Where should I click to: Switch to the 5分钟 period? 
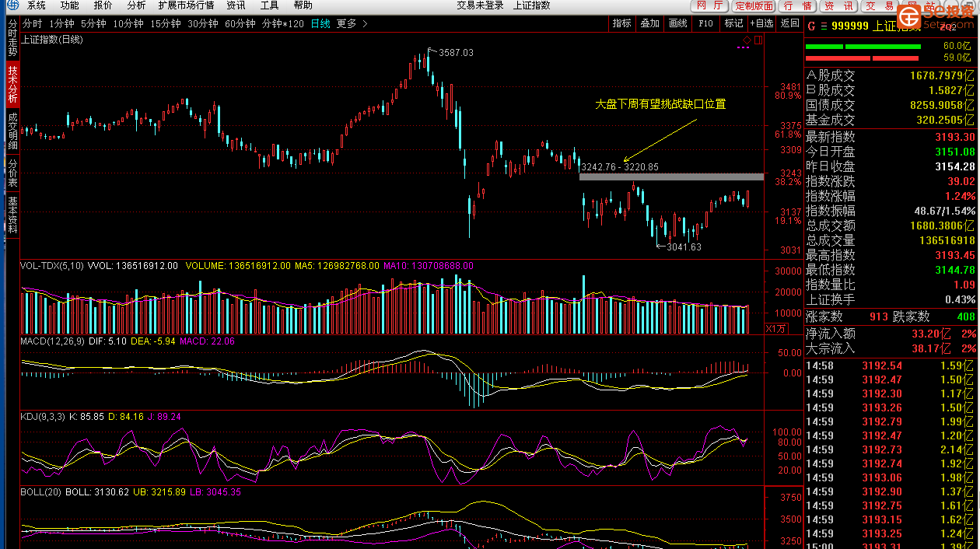click(x=93, y=23)
